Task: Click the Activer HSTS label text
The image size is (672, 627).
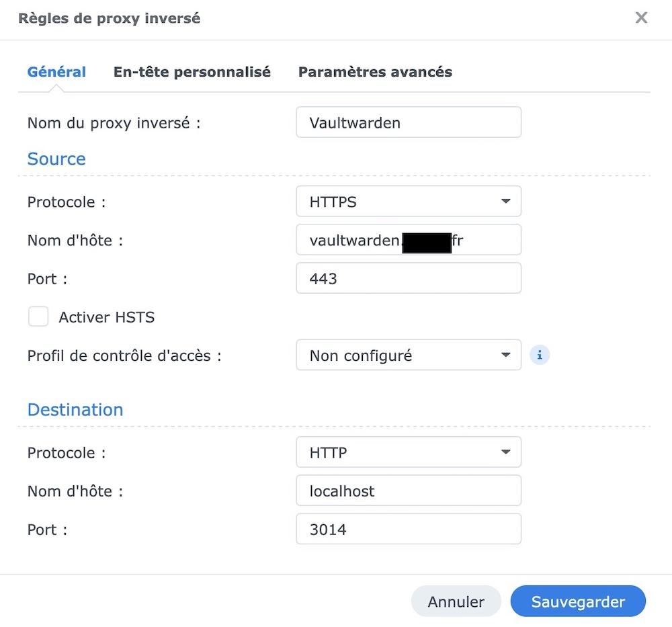Action: [x=107, y=317]
